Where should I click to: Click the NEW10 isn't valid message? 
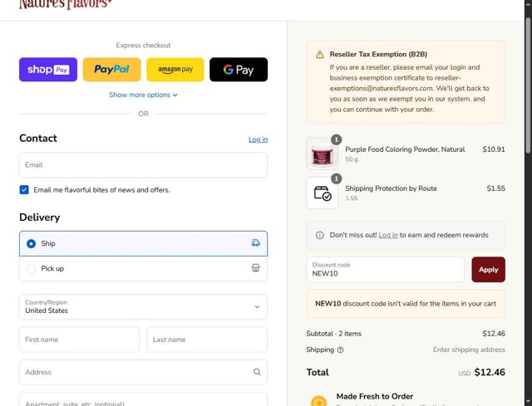406,304
